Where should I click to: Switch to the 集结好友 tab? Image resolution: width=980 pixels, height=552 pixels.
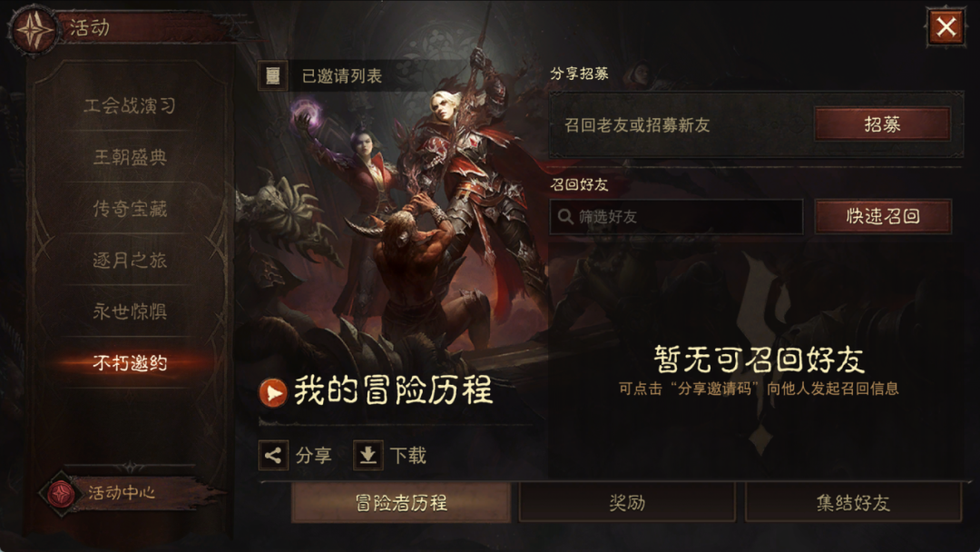pyautogui.click(x=853, y=503)
